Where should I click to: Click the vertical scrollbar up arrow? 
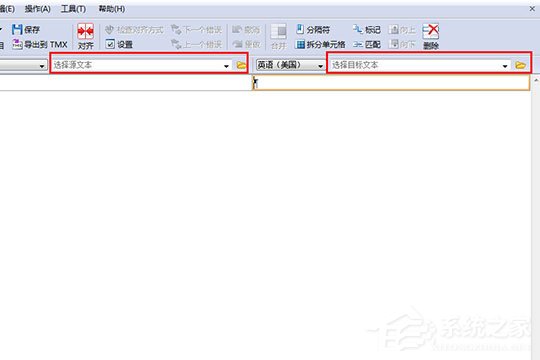[x=536, y=80]
